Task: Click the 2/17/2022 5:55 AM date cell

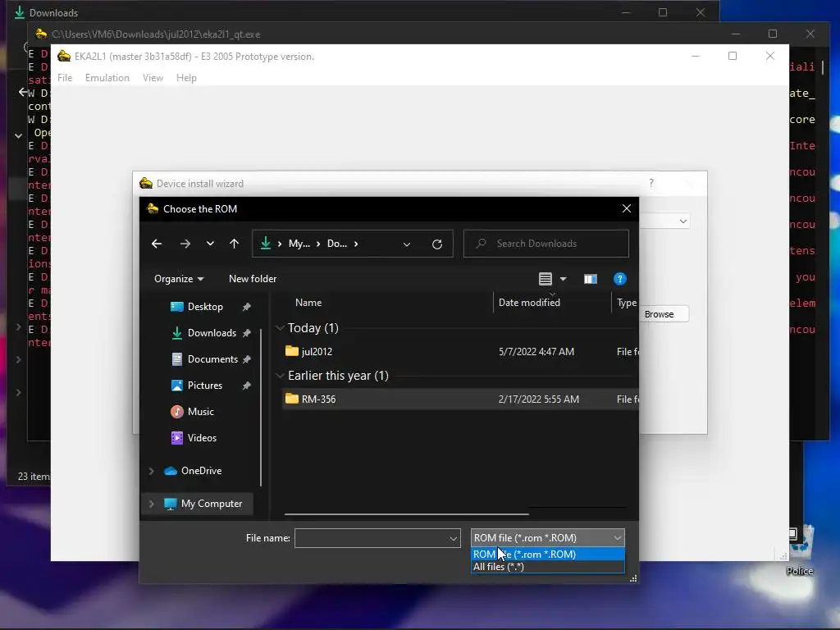Action: 538,399
